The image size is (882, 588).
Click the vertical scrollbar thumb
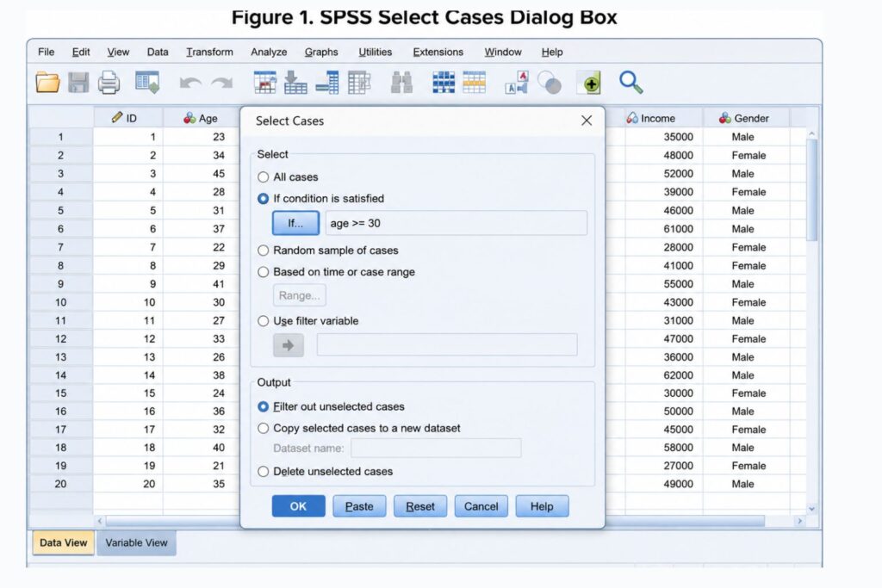pos(811,190)
